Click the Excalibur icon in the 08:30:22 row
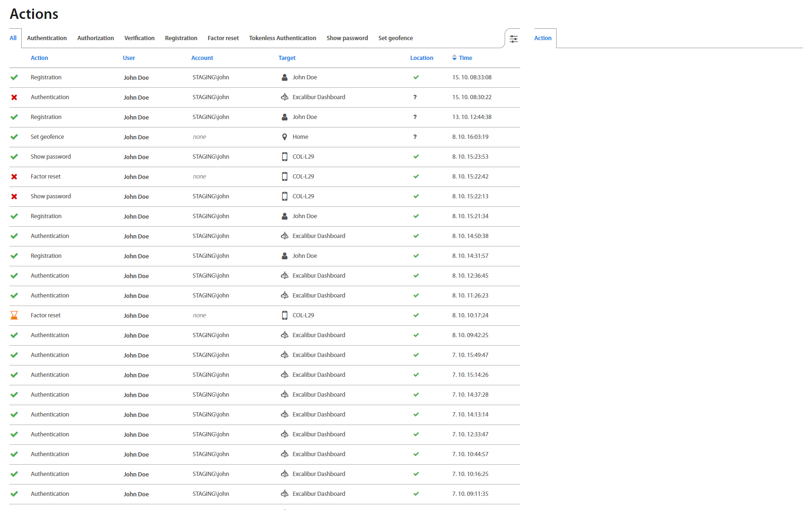Viewport: 812px width, 510px height. coord(284,97)
